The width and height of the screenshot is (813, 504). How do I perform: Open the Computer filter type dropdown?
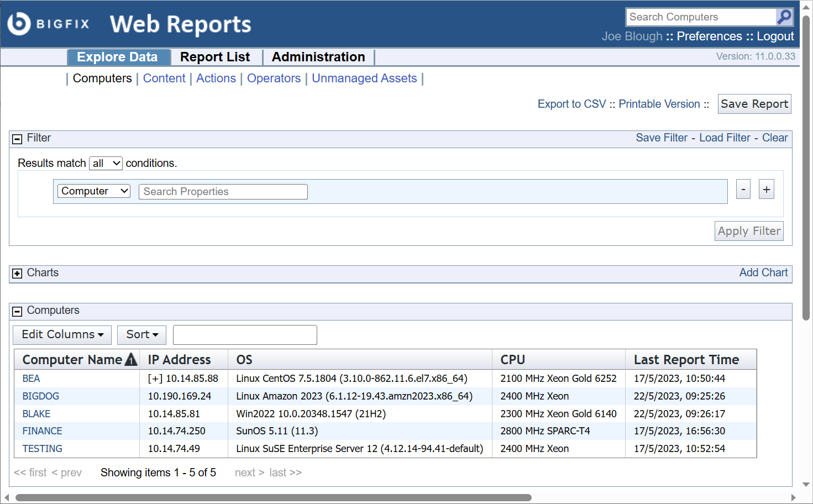tap(93, 191)
